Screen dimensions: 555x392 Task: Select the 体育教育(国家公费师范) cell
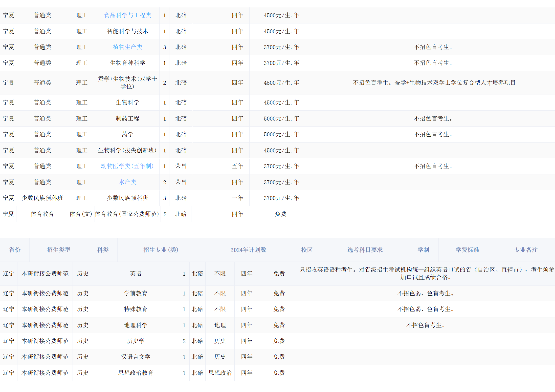(x=127, y=214)
